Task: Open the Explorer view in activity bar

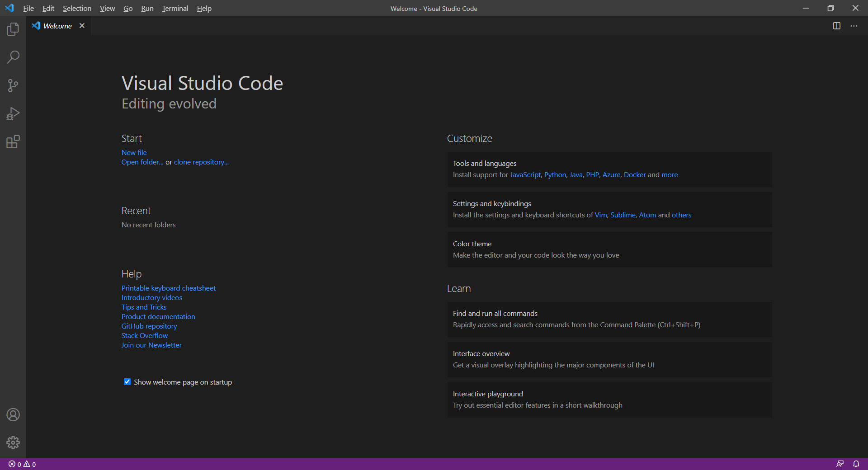Action: [13, 29]
